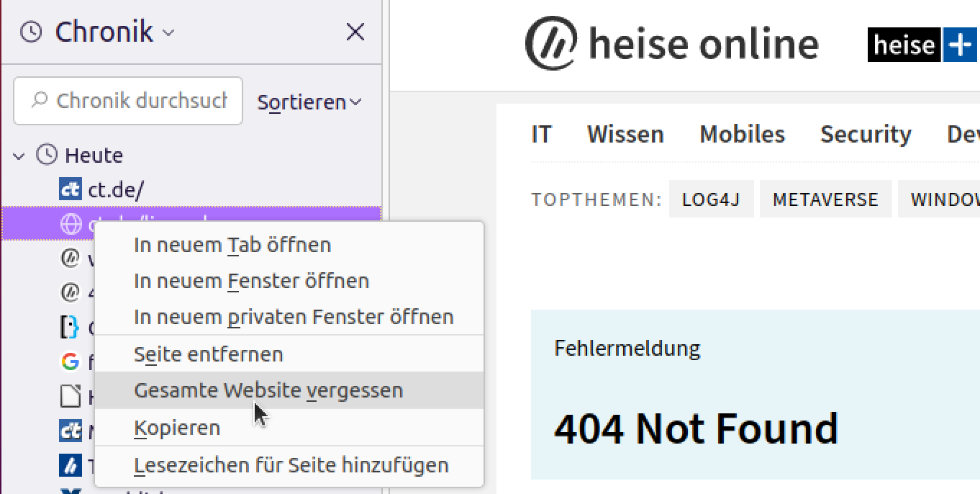Click the METAVERSE top theme button
The image size is (980, 494).
point(825,199)
